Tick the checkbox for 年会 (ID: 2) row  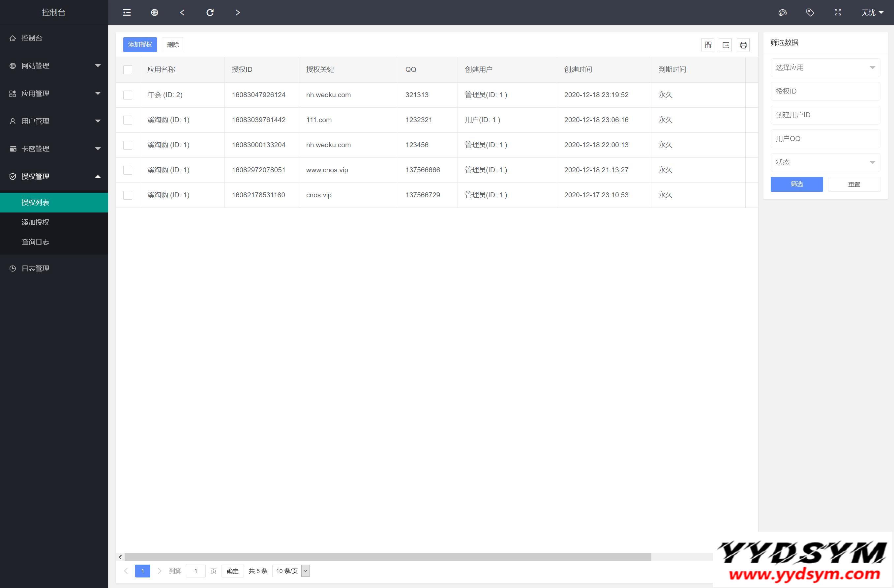(128, 95)
